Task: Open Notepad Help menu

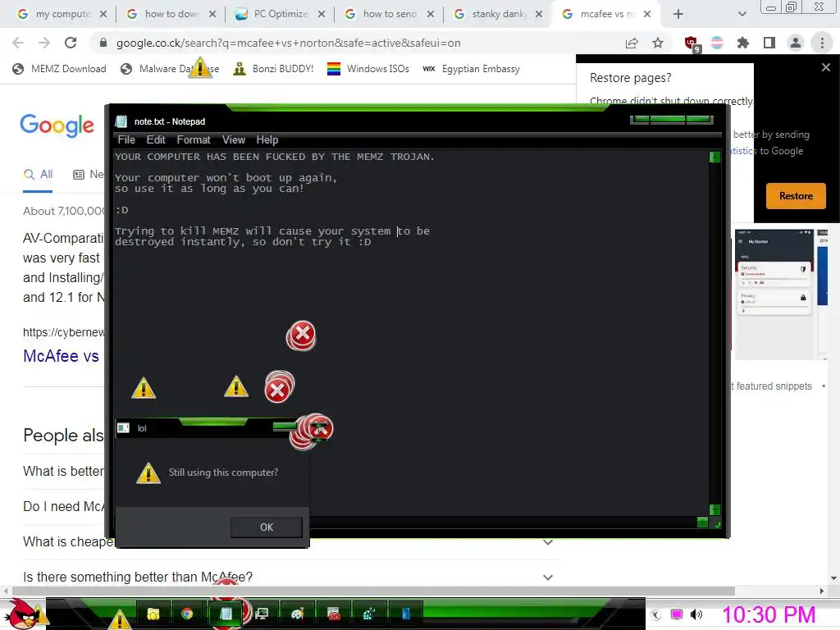Action: tap(267, 139)
